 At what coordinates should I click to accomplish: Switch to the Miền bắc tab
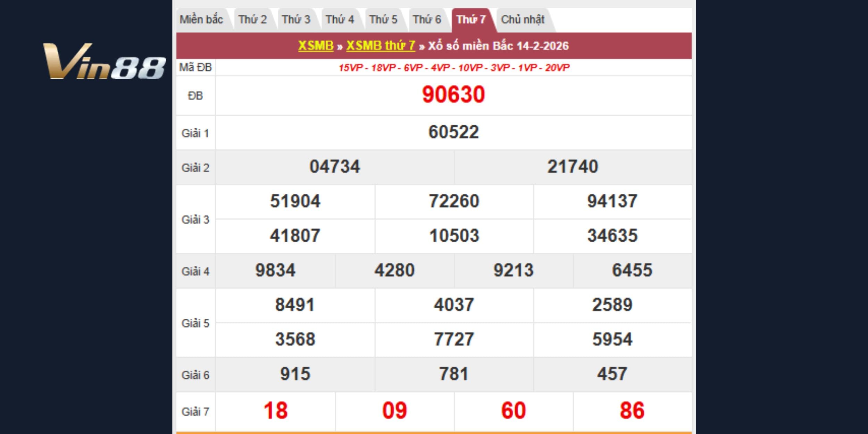(x=201, y=20)
